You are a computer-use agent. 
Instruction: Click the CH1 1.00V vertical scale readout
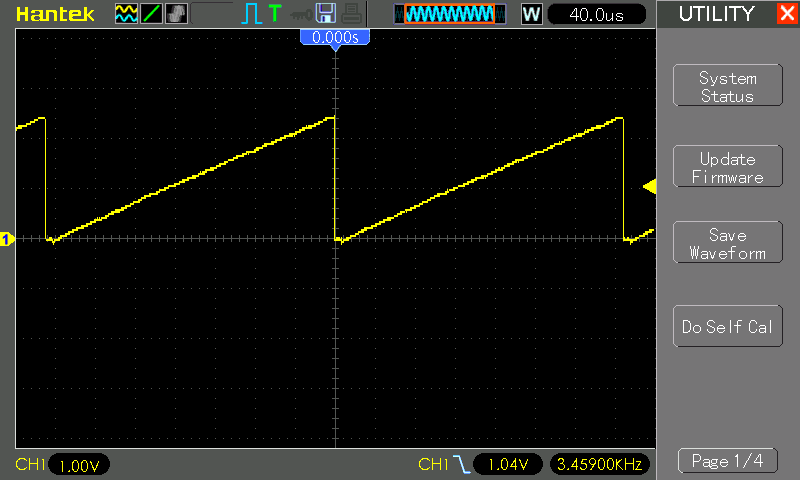(79, 465)
